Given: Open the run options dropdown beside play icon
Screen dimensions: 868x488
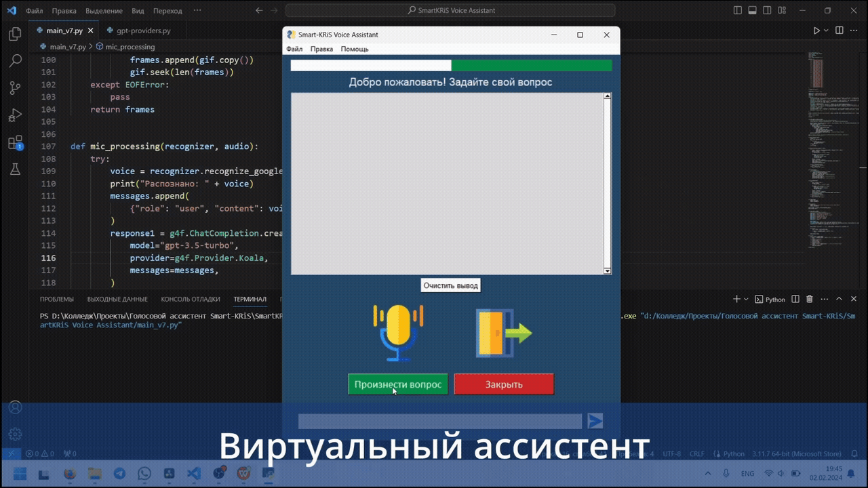Looking at the screenshot, I should click(827, 30).
